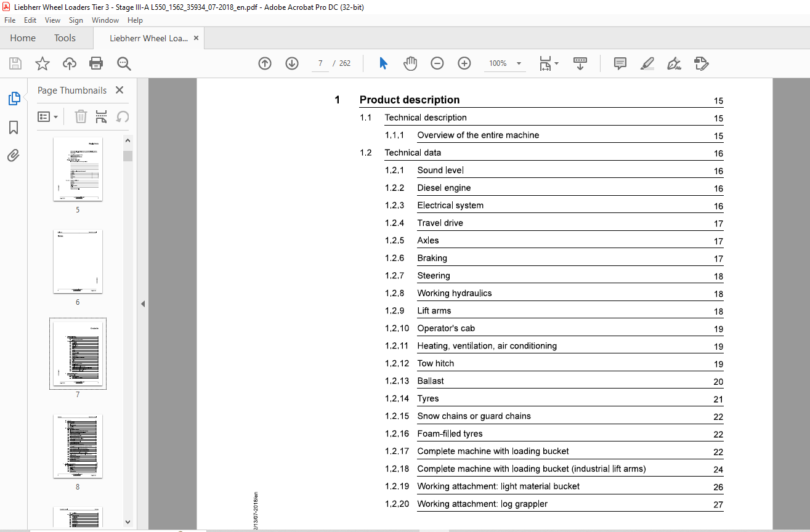The image size is (810, 532).
Task: Open the Window menu
Action: click(x=105, y=20)
